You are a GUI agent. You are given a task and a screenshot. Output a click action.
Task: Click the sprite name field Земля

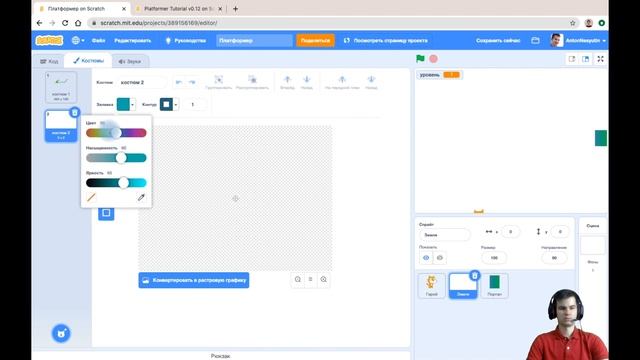(444, 235)
